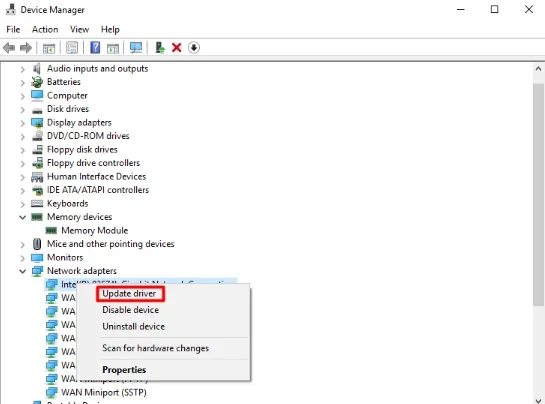Expand the Display adapters chevron

[23, 123]
